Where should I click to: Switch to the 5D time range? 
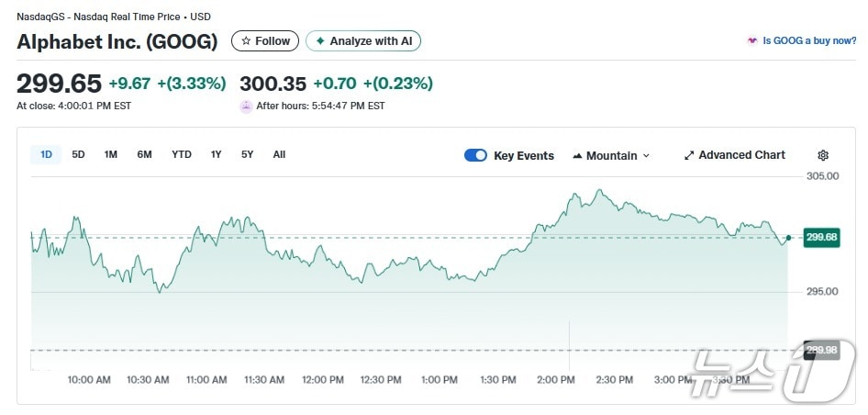(79, 154)
